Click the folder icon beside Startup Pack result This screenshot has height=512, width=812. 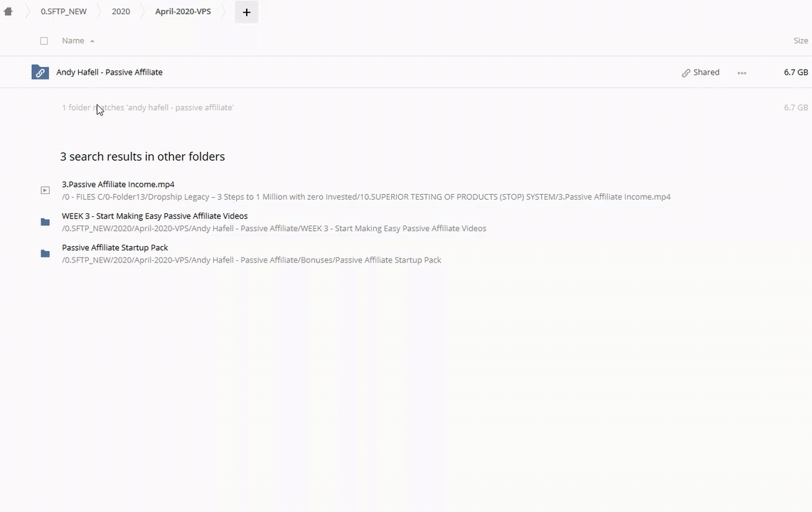pos(45,254)
